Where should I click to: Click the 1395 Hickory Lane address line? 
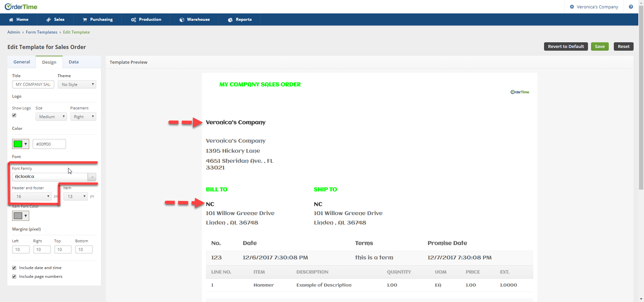pos(233,151)
